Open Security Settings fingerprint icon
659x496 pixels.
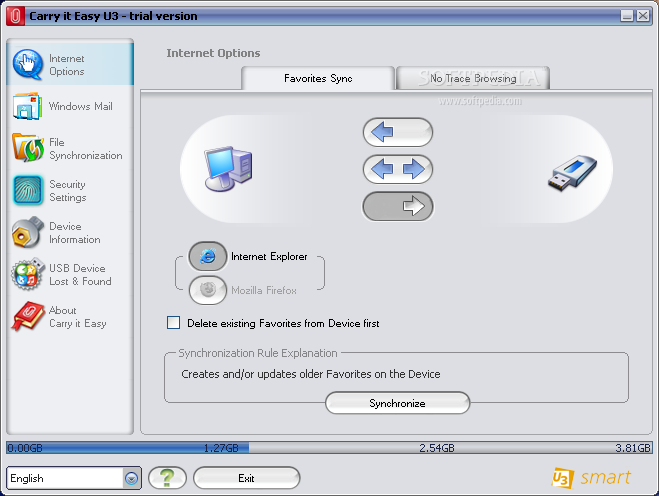[28, 190]
